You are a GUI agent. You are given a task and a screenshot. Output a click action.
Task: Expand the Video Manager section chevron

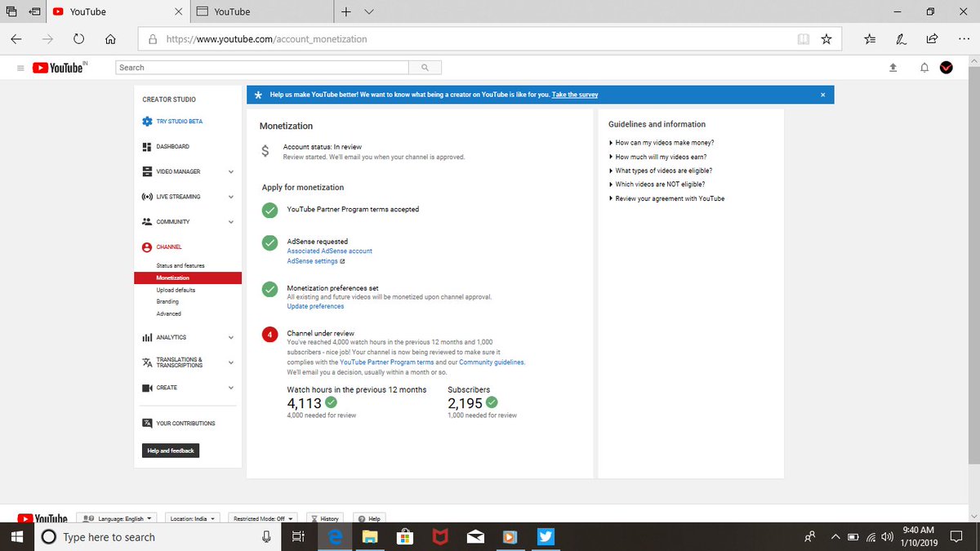(x=231, y=172)
